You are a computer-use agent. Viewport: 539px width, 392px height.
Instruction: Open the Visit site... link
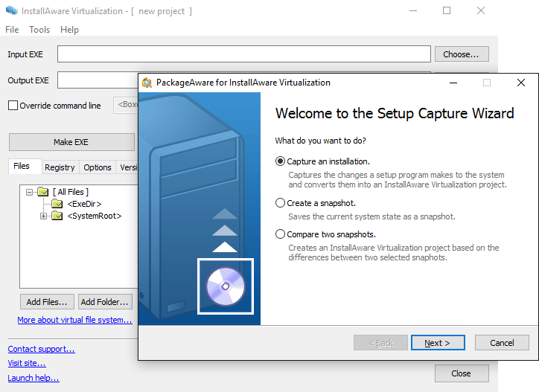pos(27,363)
